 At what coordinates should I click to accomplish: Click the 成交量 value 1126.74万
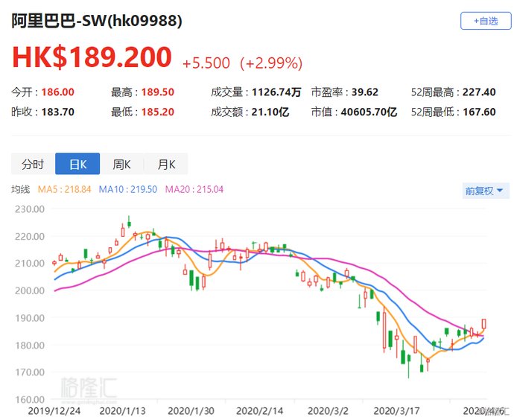point(276,92)
